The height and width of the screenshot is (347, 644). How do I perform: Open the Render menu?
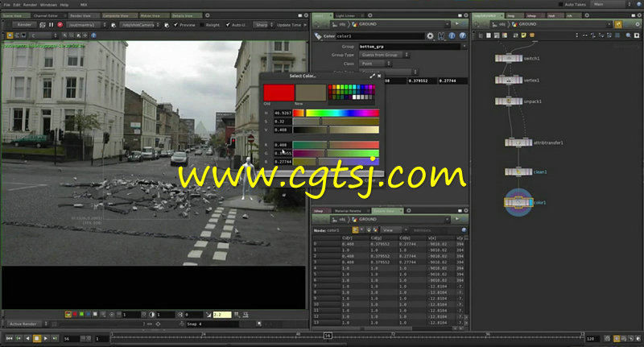click(x=30, y=5)
